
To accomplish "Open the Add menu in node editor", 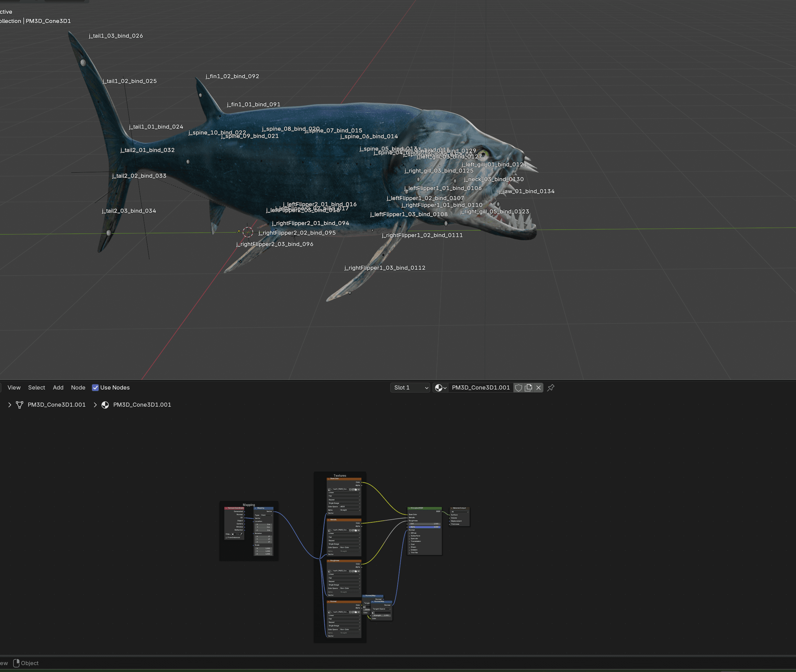I will (x=58, y=387).
